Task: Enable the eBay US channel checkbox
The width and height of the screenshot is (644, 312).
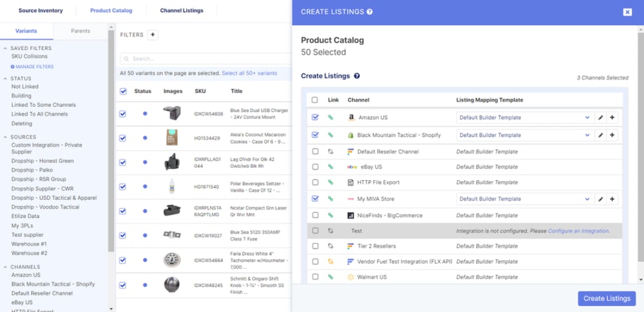Action: pyautogui.click(x=315, y=167)
